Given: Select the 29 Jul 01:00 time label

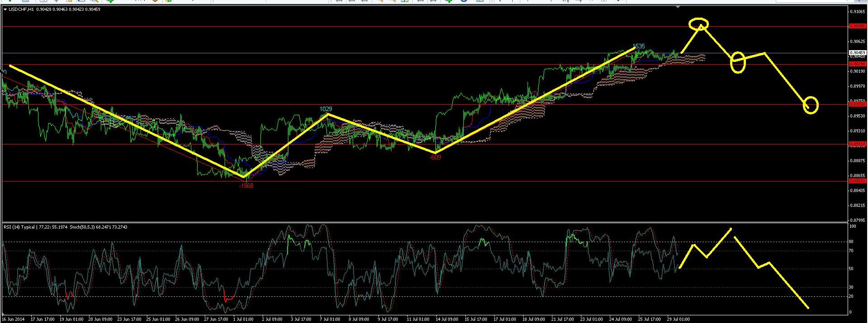Looking at the screenshot, I should (x=677, y=319).
